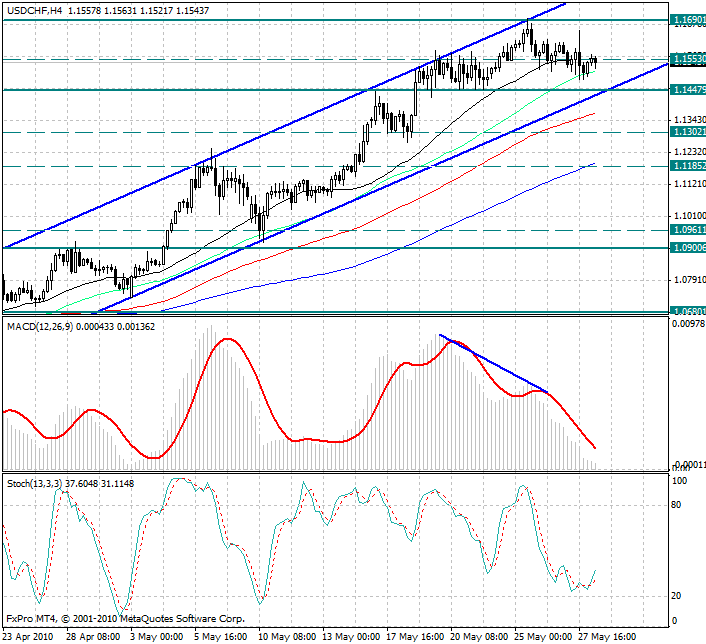The width and height of the screenshot is (706, 644).
Task: Click the 1.0961 dashed level label
Action: click(x=688, y=230)
